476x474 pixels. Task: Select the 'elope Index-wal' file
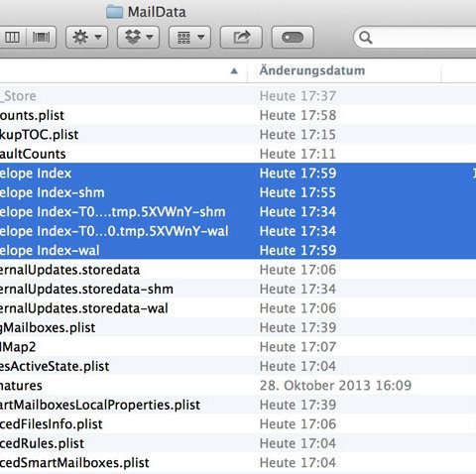tap(238, 250)
